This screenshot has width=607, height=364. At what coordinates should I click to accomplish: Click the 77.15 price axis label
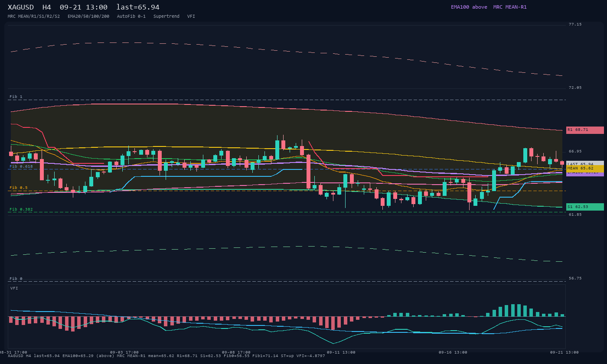(575, 24)
